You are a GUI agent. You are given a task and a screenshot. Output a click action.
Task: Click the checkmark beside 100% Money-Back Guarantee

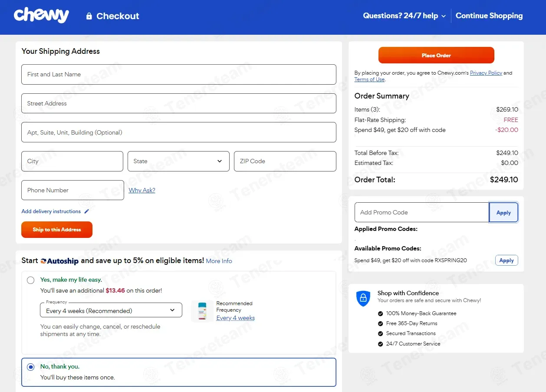(380, 313)
